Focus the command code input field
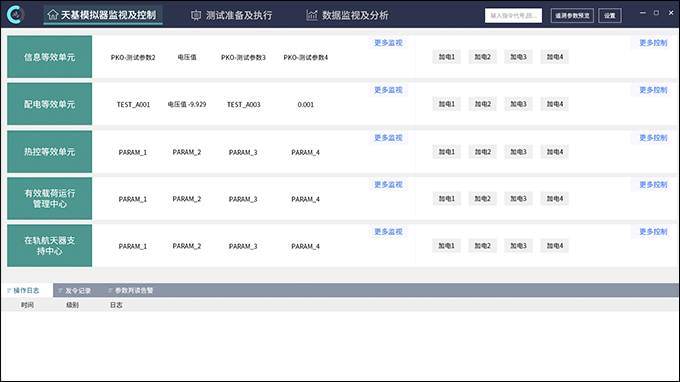This screenshot has width=680, height=382. pyautogui.click(x=513, y=16)
